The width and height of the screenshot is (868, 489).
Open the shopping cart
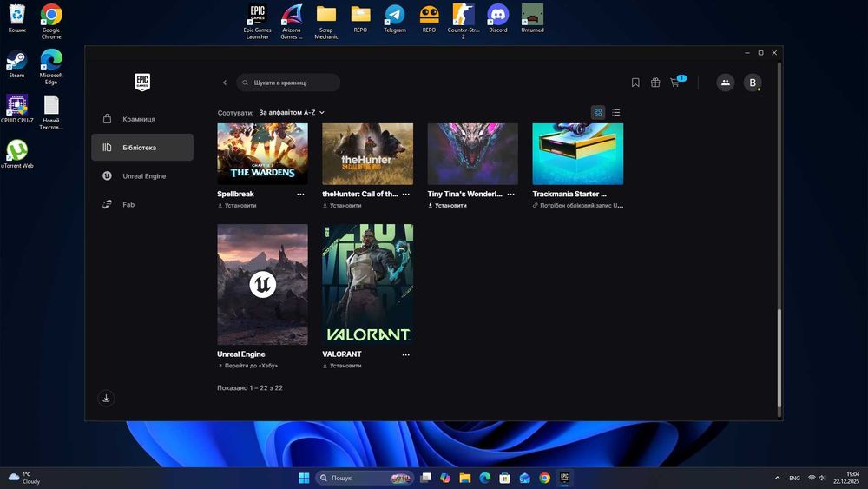pos(675,83)
